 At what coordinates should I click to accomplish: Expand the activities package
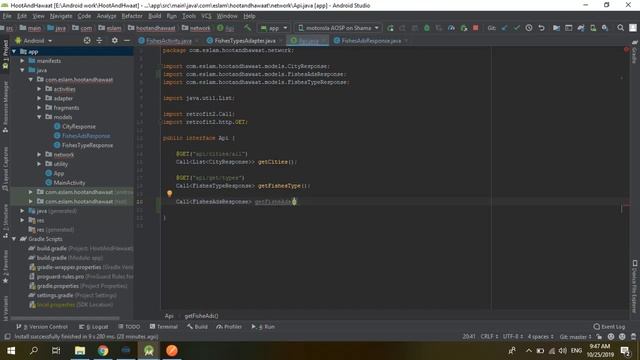39,89
